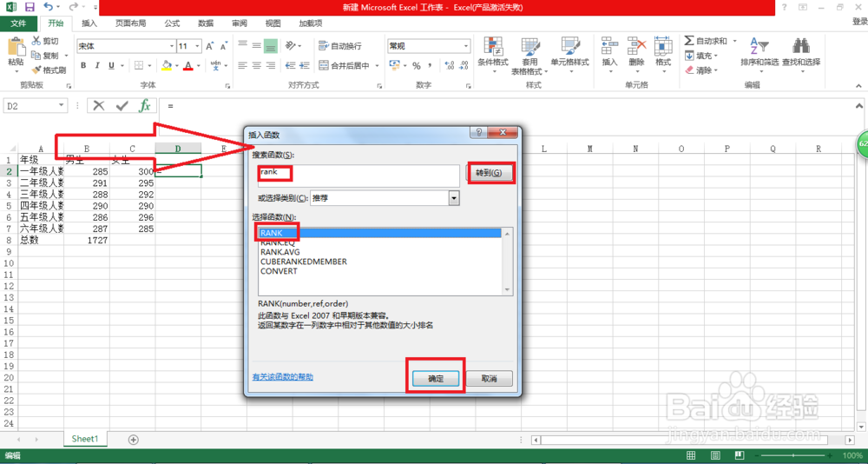Open the help link 有关该函数的帮助
Screen dimensions: 868x464
(x=283, y=377)
